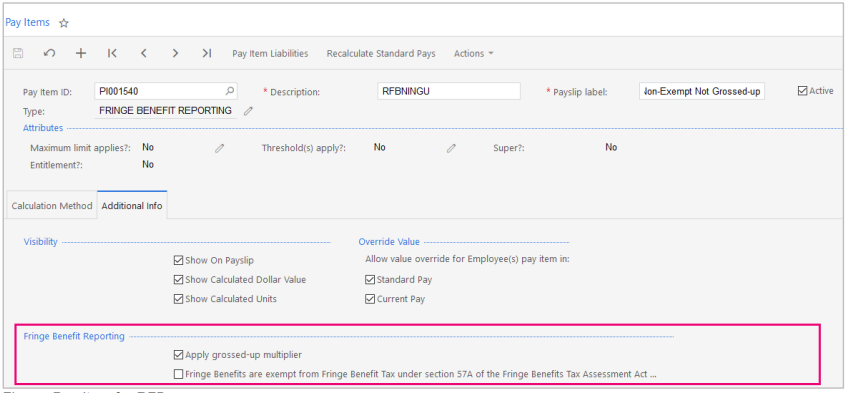This screenshot has height=393, width=847.
Task: Uncheck Show On Payslip
Action: 178,260
